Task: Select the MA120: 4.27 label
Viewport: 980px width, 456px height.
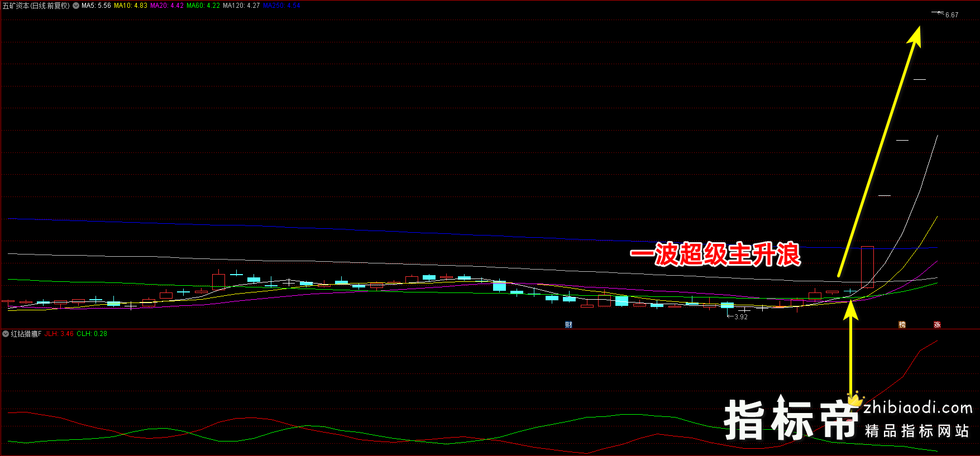Action: tap(241, 6)
